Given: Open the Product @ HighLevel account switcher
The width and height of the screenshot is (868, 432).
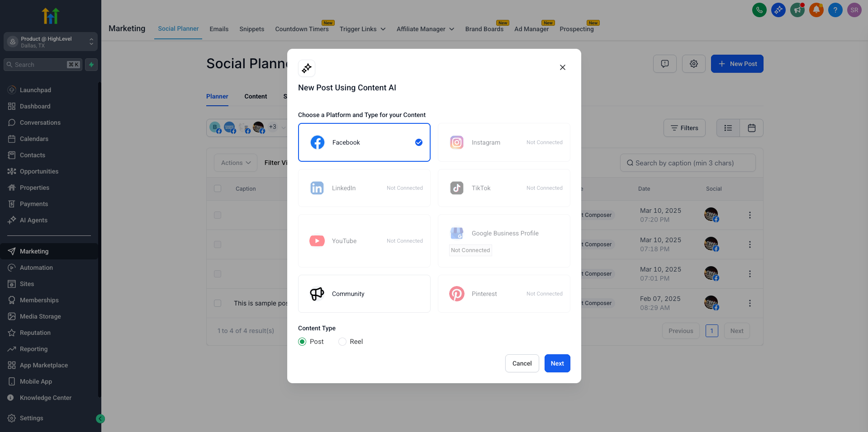Looking at the screenshot, I should pyautogui.click(x=51, y=42).
